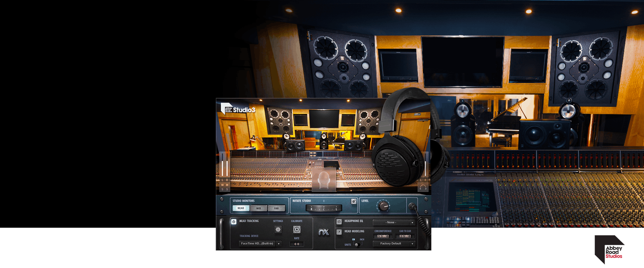
Task: Click the headphone jack plug on the panel
Action: pos(413,207)
